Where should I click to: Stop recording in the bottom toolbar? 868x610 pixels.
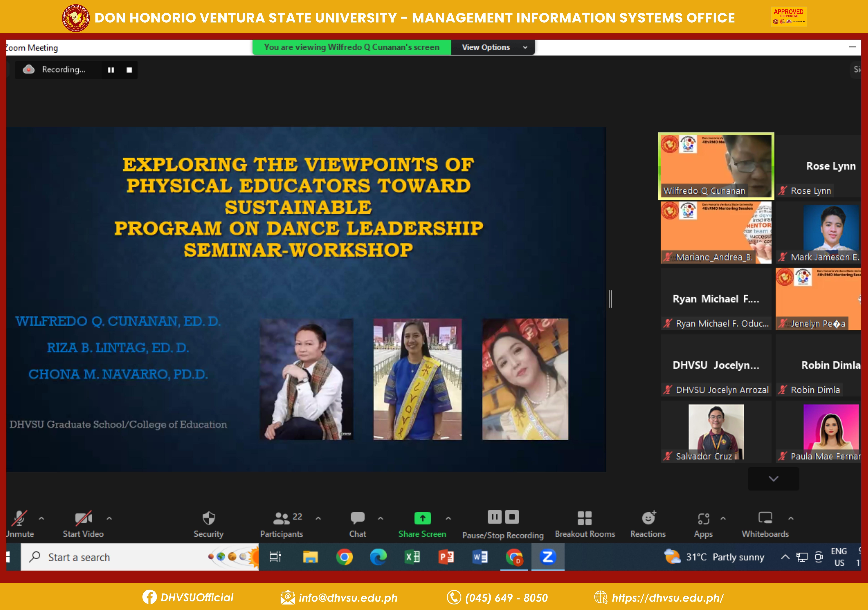pyautogui.click(x=512, y=517)
